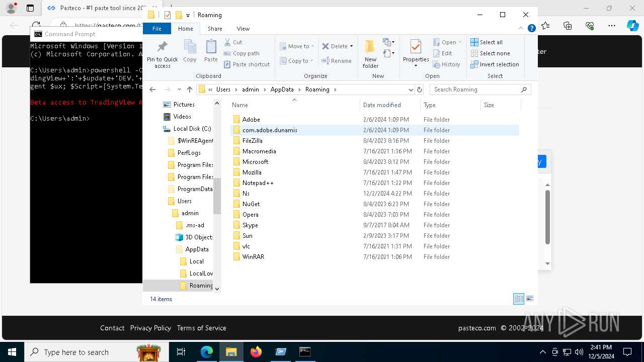Click Select none
This screenshot has width=644, height=362.
pyautogui.click(x=490, y=53)
